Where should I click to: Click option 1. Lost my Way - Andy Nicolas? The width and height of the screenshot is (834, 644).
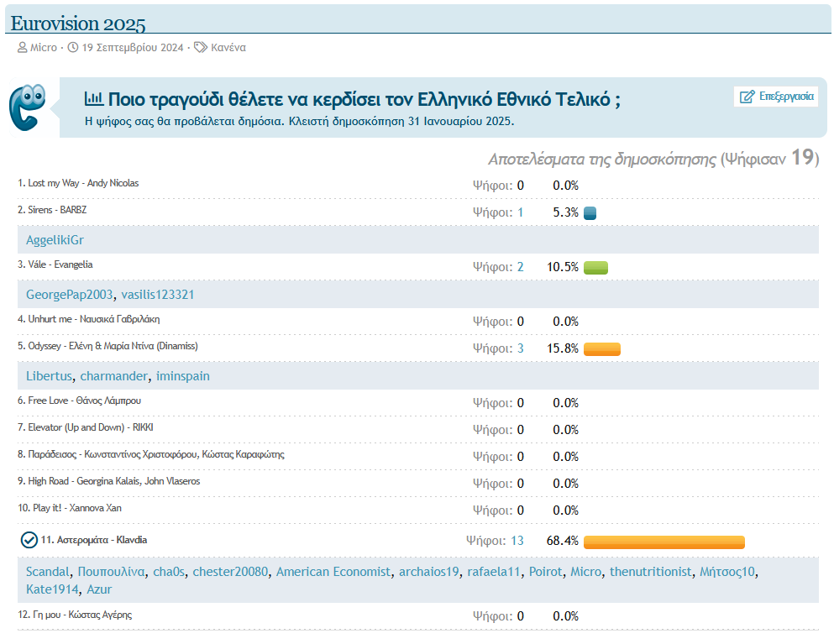[x=78, y=183]
